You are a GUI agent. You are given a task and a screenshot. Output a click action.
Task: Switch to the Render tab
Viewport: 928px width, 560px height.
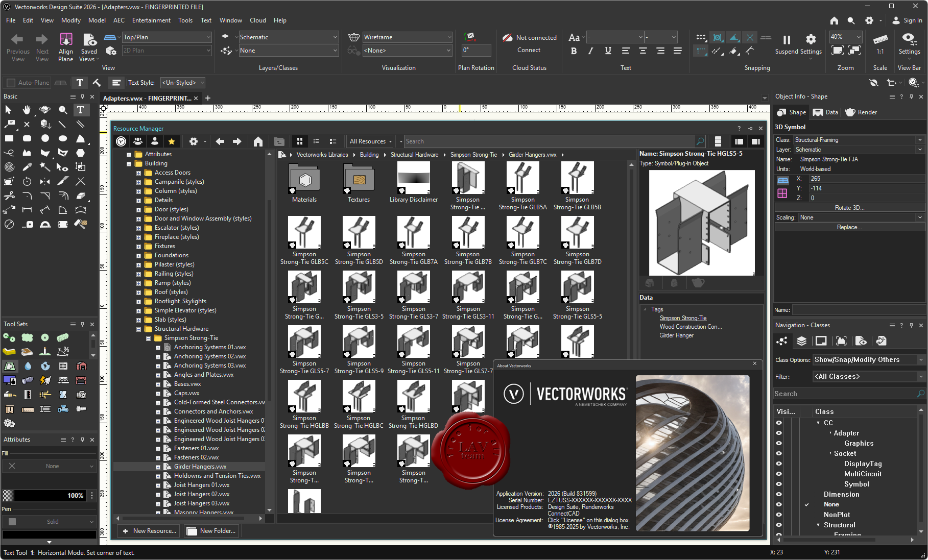[x=861, y=112]
